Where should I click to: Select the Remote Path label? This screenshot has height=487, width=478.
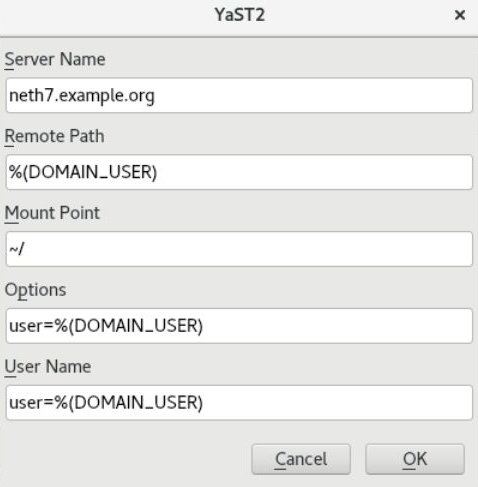(x=54, y=136)
